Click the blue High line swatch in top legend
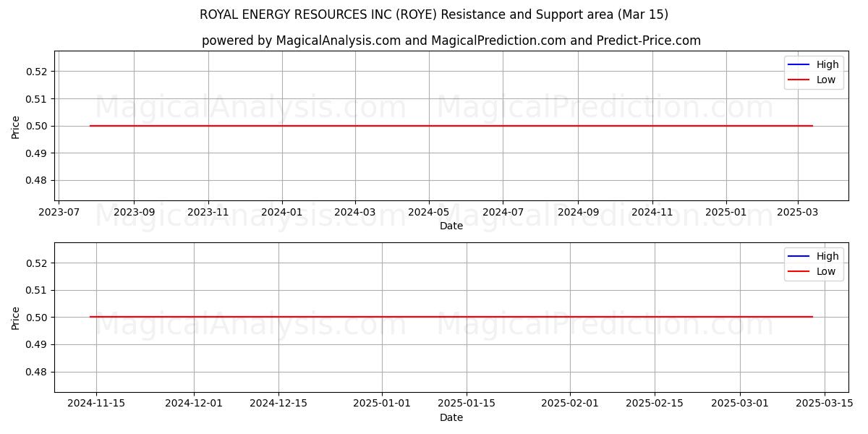 pyautogui.click(x=799, y=65)
